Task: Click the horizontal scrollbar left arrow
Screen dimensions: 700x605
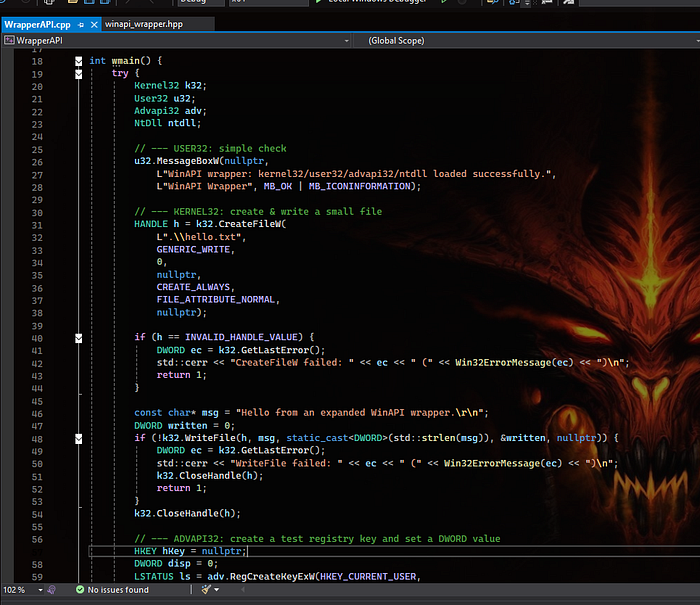Action: point(243,590)
